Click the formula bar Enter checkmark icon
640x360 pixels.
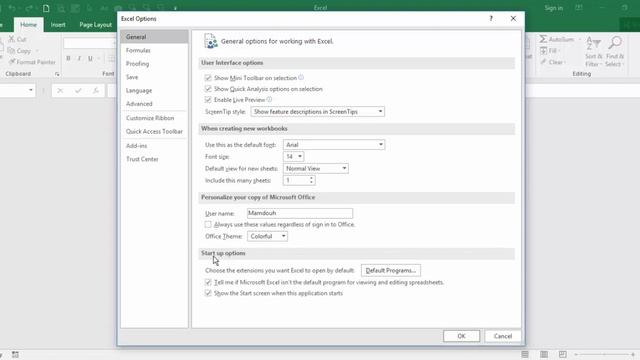click(x=78, y=91)
